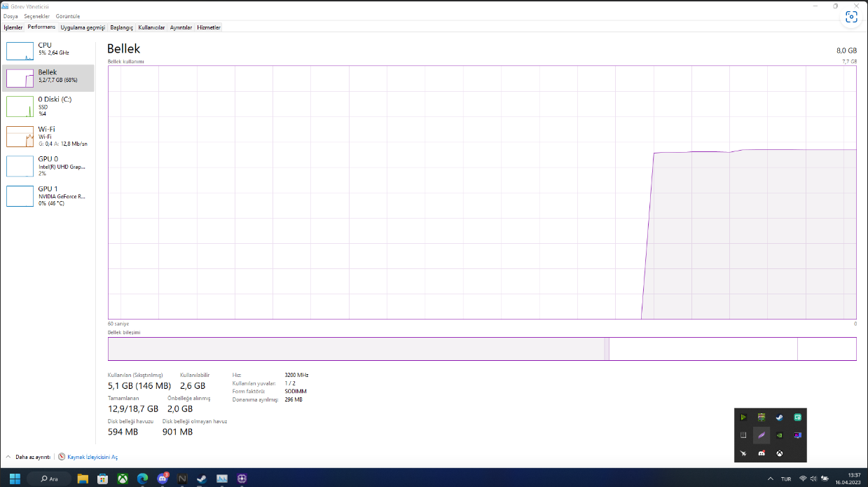868x487 pixels.
Task: Click the Task Manager taskbar icon
Action: click(x=222, y=479)
